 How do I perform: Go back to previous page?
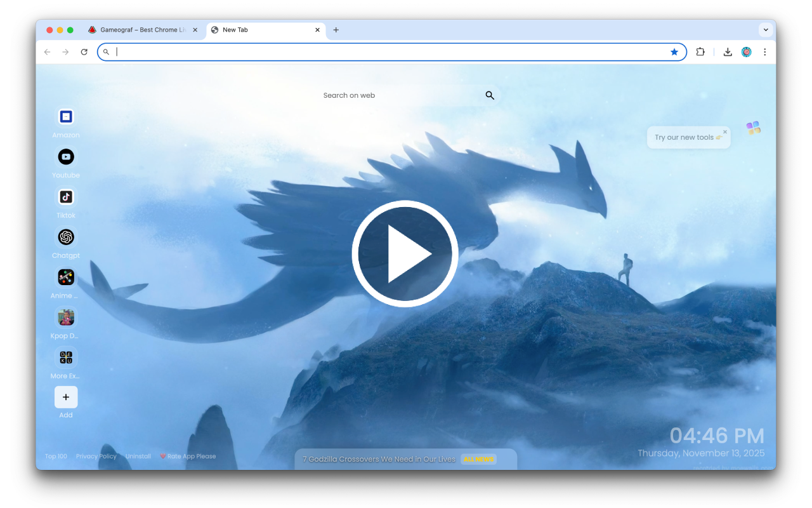(x=47, y=52)
